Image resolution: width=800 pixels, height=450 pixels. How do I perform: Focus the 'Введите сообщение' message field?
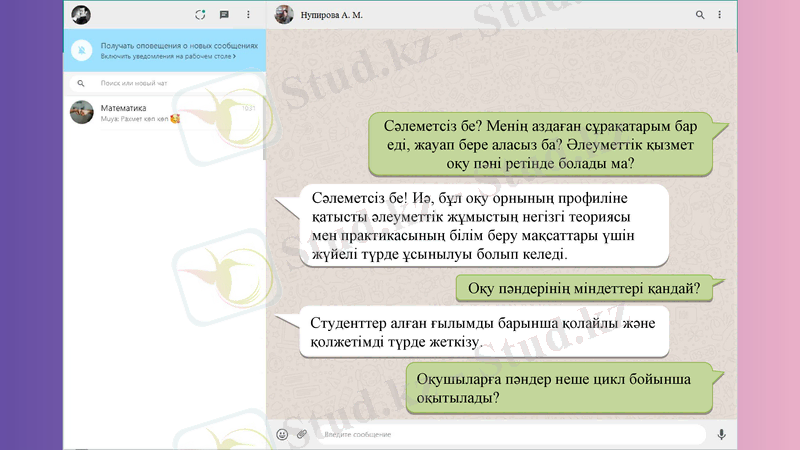[x=510, y=434]
